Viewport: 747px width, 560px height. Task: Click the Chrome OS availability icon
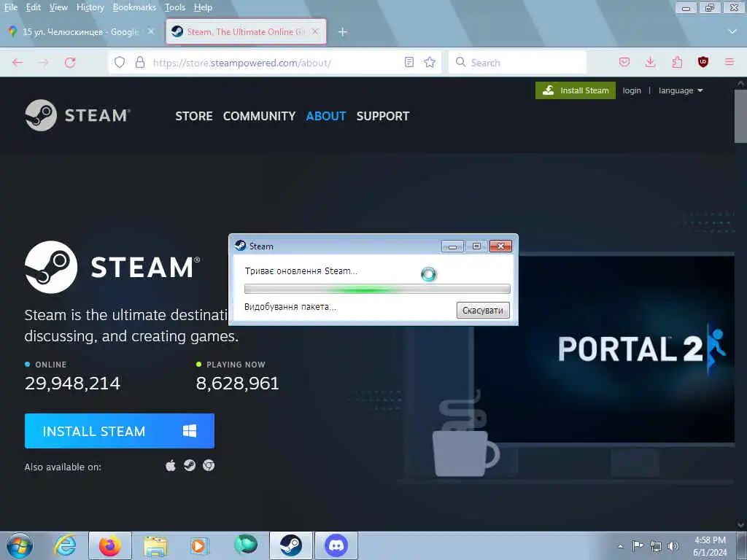tap(209, 465)
